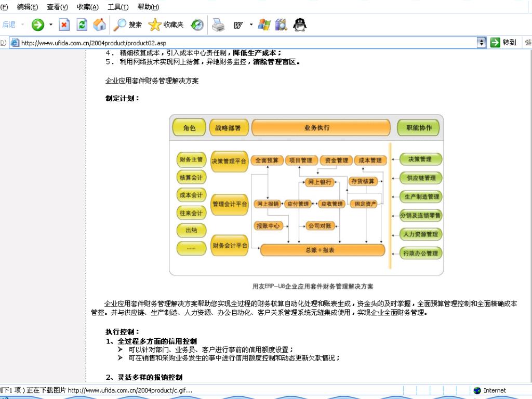This screenshot has height=399, width=532.
Task: Click the 网上报销 box
Action: [268, 204]
